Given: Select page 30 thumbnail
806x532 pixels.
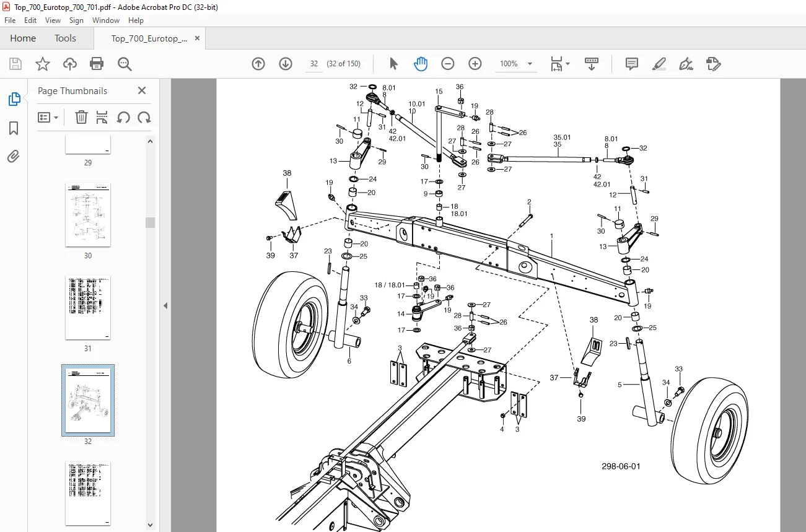Looking at the screenshot, I should point(88,214).
